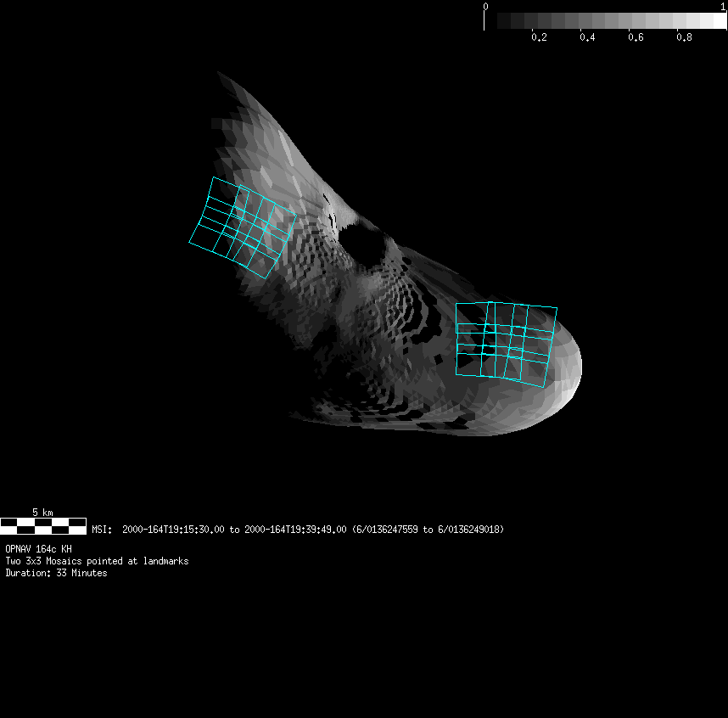Click the "Duration: 33 Minutes" text
This screenshot has width=728, height=718.
pyautogui.click(x=56, y=573)
